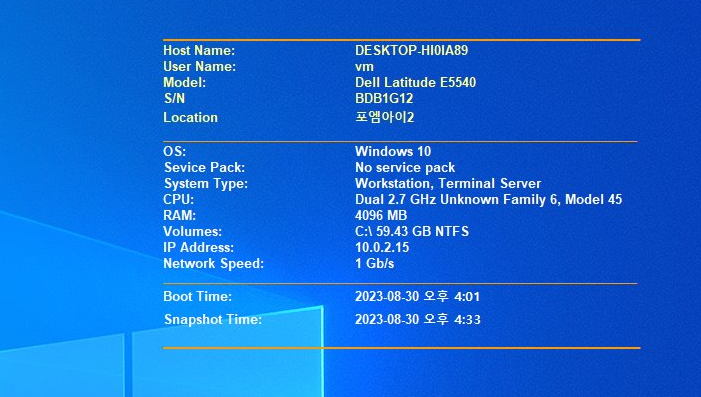
Task: Click the 'CPU:' label
Action: pyautogui.click(x=178, y=199)
